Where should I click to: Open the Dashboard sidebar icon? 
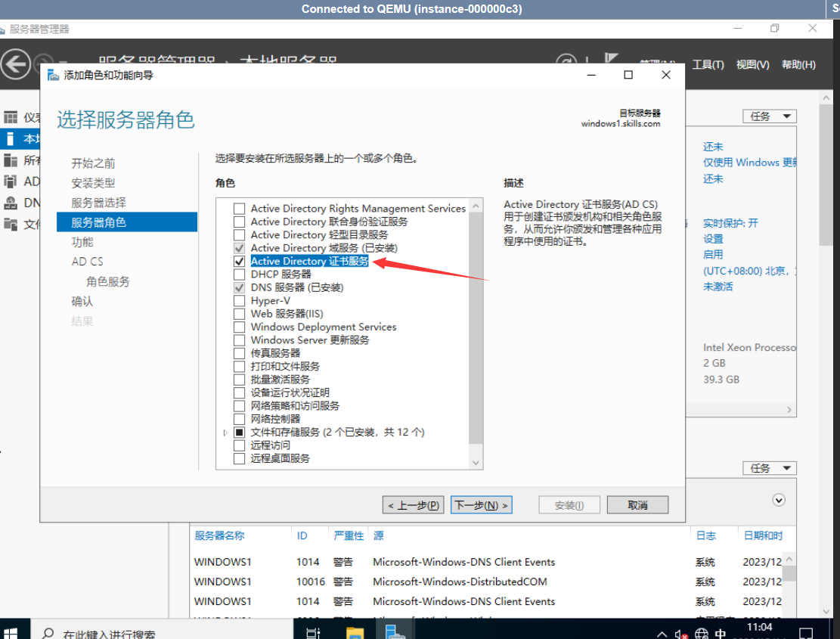11,117
